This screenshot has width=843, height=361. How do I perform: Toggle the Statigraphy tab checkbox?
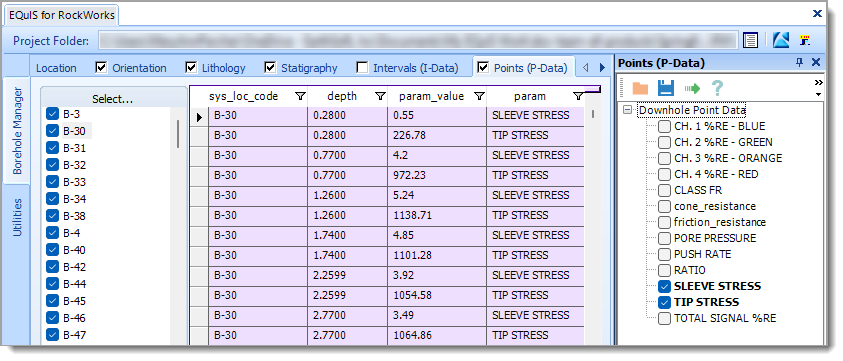270,67
